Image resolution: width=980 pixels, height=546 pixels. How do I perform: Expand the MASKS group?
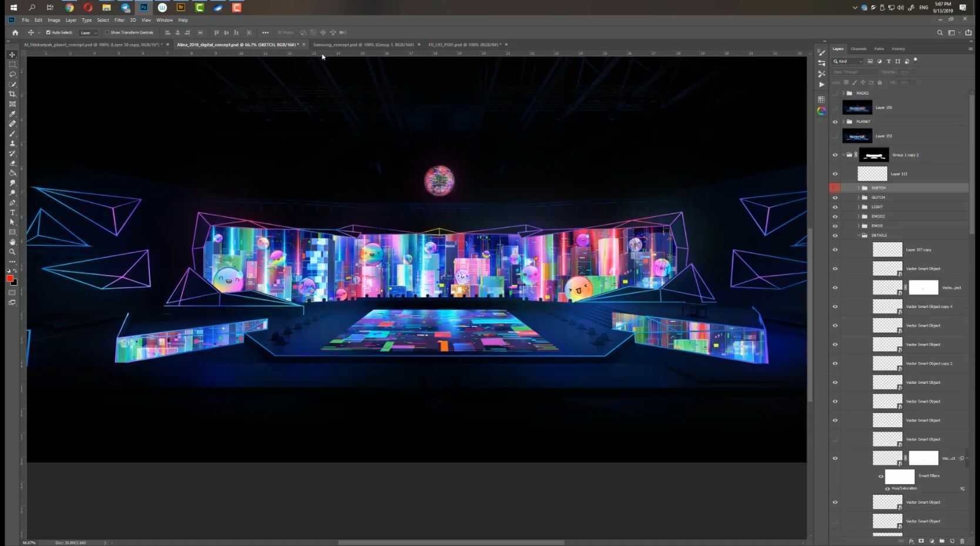(844, 93)
